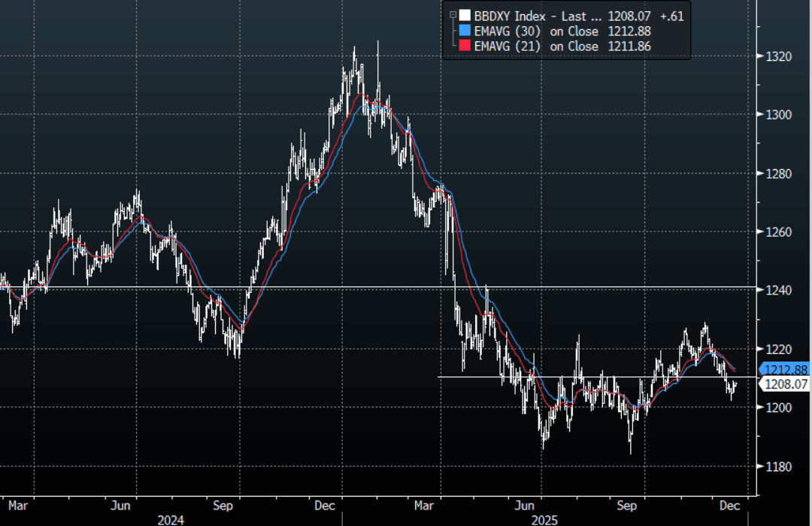Collapse the BBDXY Index legend tree

[x=452, y=15]
